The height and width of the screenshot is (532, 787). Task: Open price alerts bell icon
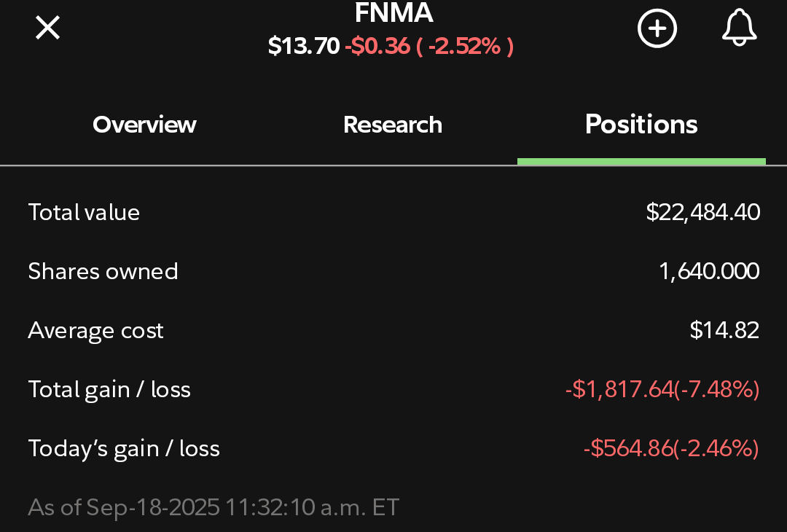coord(740,28)
